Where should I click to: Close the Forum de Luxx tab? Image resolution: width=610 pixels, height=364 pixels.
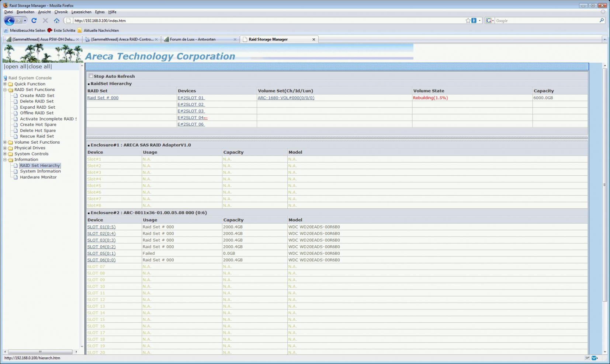pyautogui.click(x=235, y=39)
